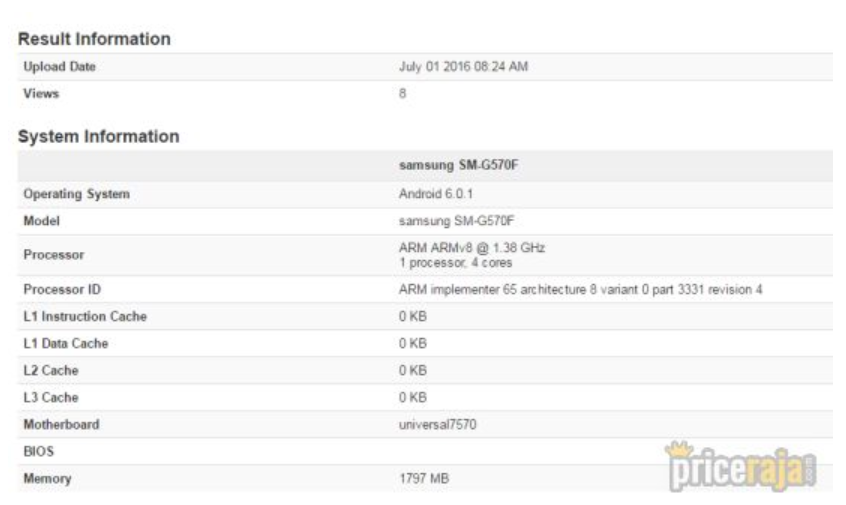Click the L2 Cache label
The height and width of the screenshot is (505, 846).
[x=51, y=371]
